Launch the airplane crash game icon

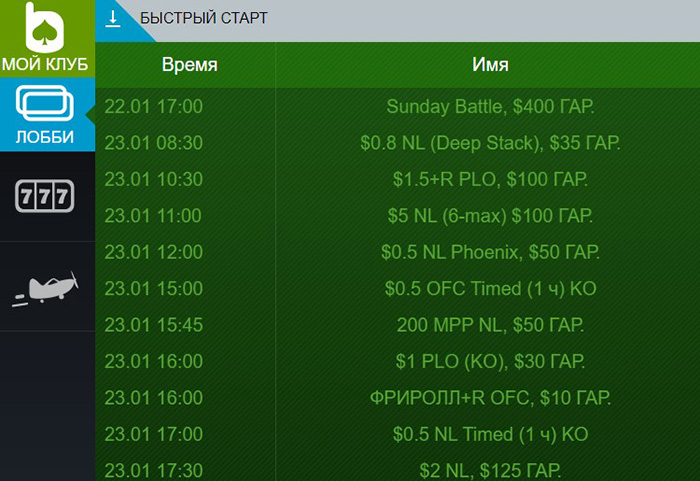(46, 289)
